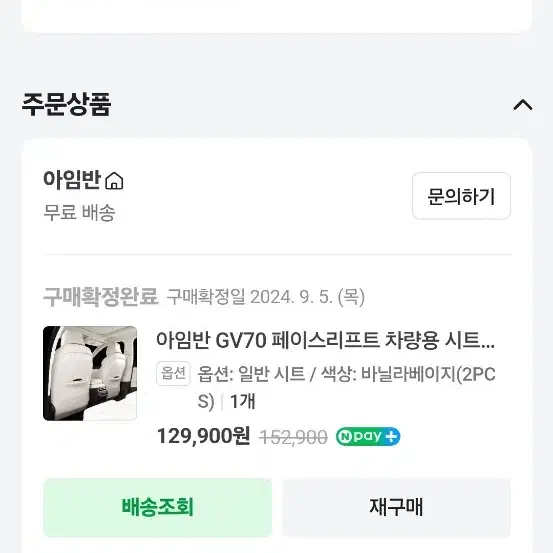Image resolution: width=553 pixels, height=553 pixels.
Task: Click the 옵션 badge label
Action: click(x=173, y=373)
